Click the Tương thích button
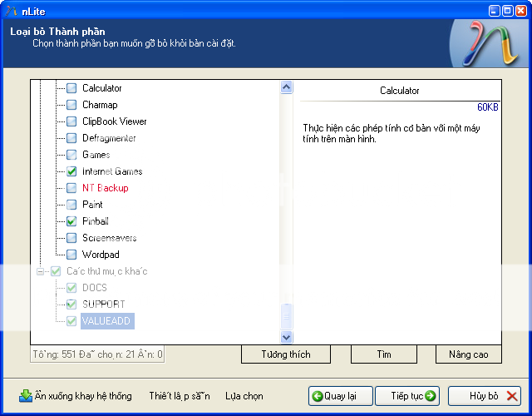Image resolution: width=532 pixels, height=416 pixels. (x=286, y=354)
